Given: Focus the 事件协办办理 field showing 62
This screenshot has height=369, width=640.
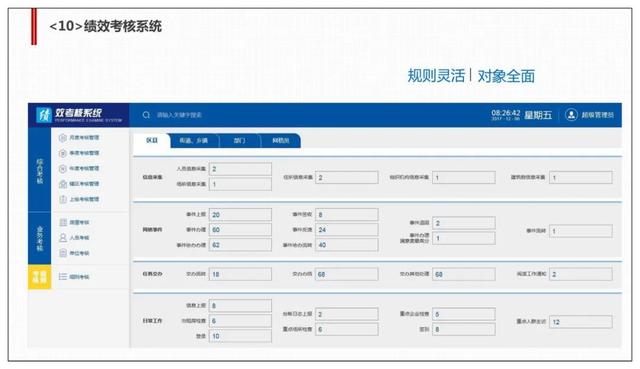Looking at the screenshot, I should tap(240, 245).
